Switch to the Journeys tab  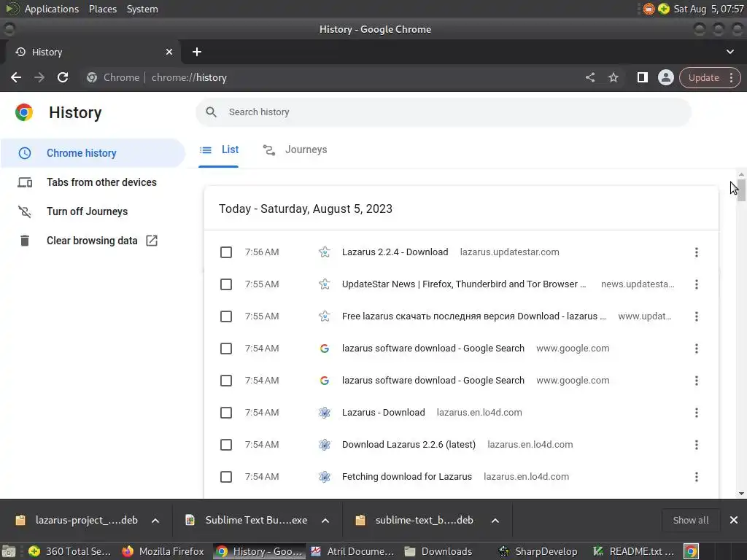(x=295, y=149)
